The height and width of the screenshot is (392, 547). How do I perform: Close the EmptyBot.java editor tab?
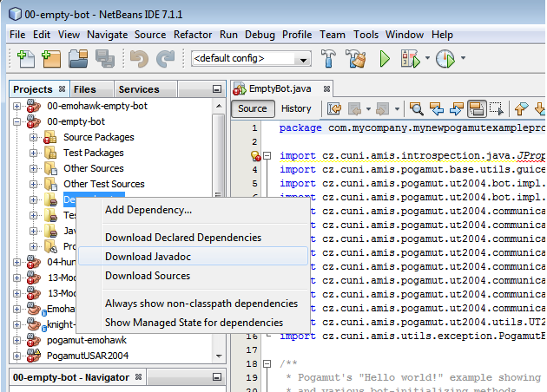coord(326,88)
